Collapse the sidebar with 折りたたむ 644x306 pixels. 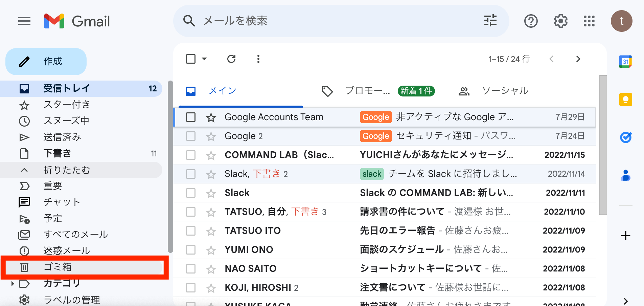(81, 170)
